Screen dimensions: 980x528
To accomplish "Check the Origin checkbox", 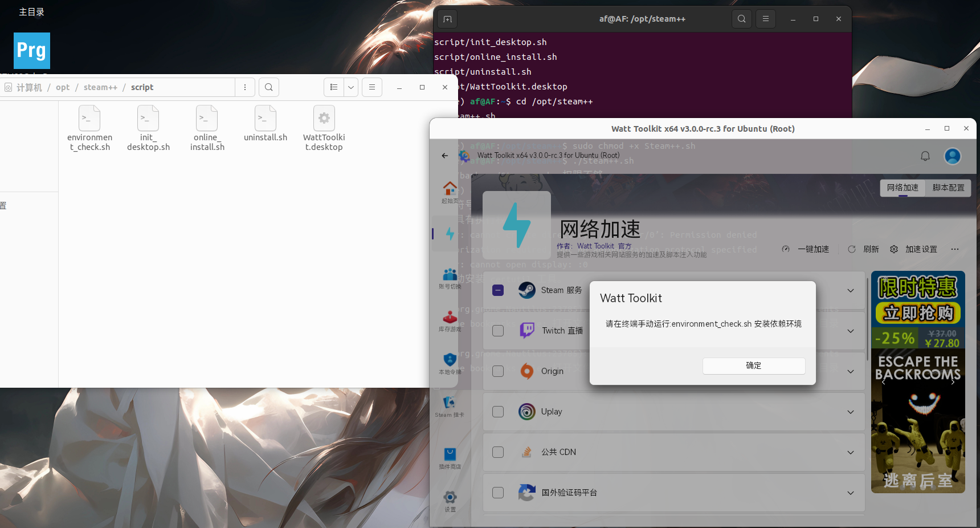I will pyautogui.click(x=498, y=371).
